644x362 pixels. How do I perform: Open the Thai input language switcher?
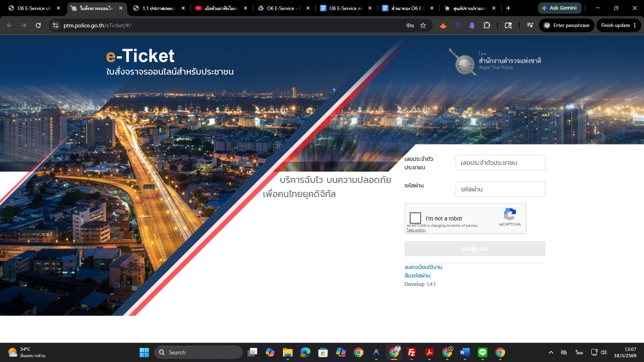pos(579,352)
